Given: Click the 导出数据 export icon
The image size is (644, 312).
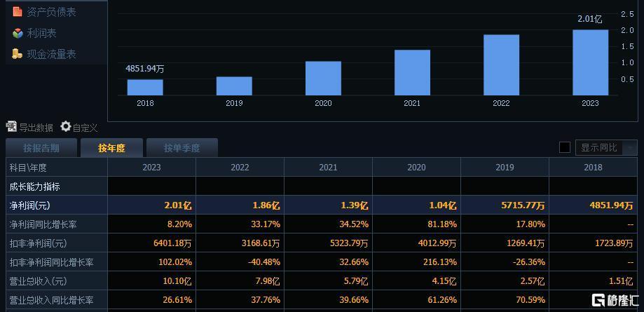Looking at the screenshot, I should tap(11, 127).
